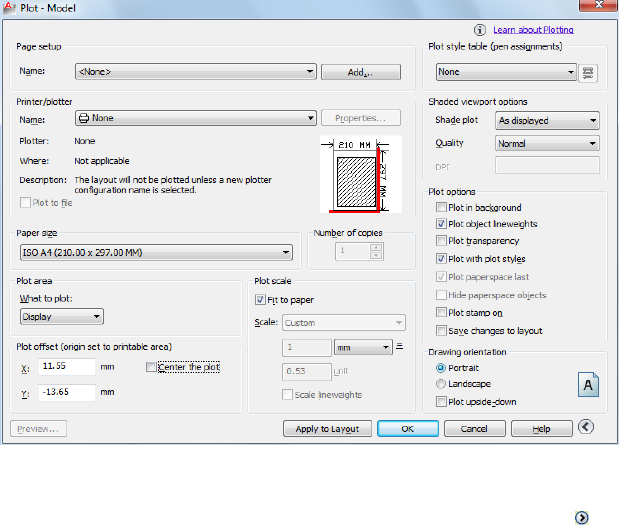Click the Preview... button
The image size is (619, 527).
coord(38,429)
